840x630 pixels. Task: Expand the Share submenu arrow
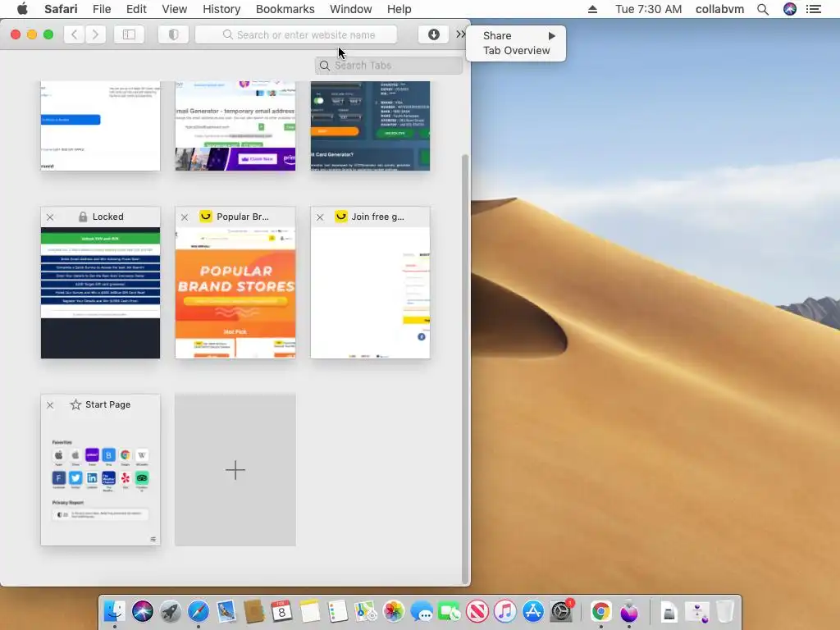pos(552,36)
